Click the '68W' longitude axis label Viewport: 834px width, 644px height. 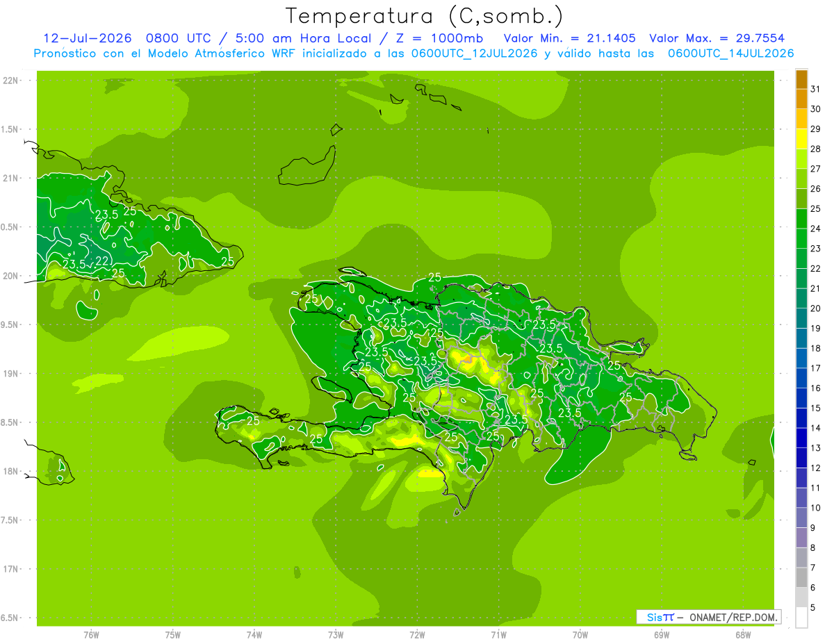(743, 636)
